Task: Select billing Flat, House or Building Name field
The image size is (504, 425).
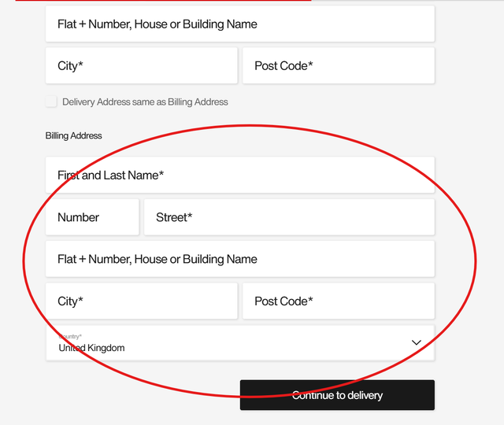Action: (239, 259)
